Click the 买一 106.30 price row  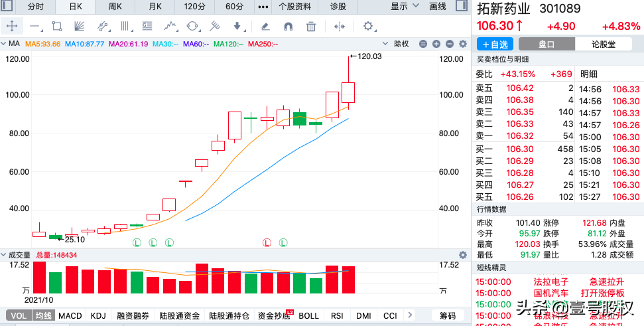[x=524, y=149]
